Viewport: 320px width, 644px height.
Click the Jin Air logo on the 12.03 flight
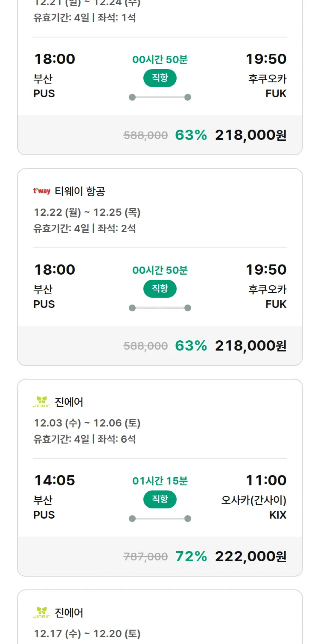[x=42, y=402]
